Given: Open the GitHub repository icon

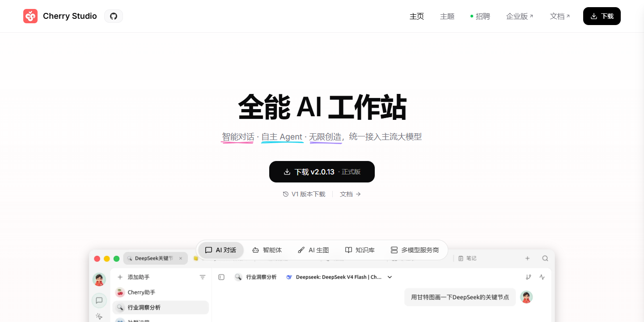Looking at the screenshot, I should tap(114, 16).
